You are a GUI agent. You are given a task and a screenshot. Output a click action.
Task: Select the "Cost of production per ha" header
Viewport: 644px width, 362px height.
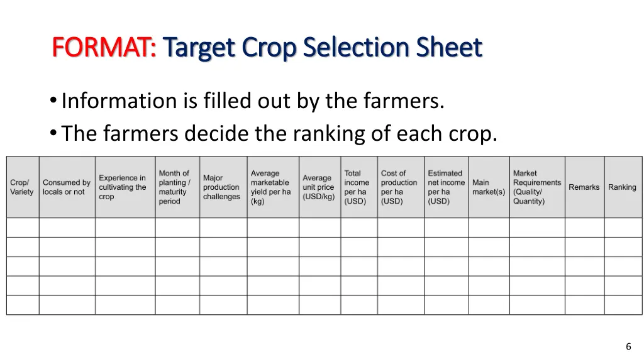pos(399,187)
